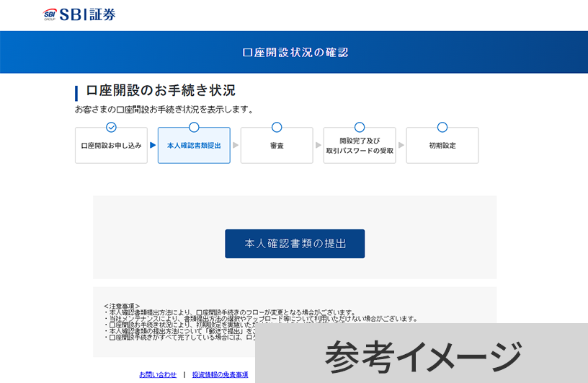The height and width of the screenshot is (383, 588).
Task: Click the gray arrow before 初期設定 step
Action: [401, 145]
